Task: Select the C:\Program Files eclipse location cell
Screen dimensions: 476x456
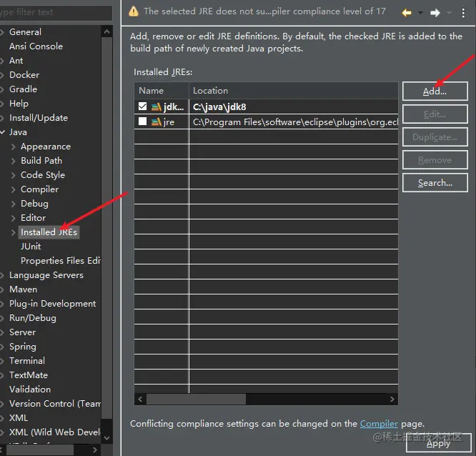Action: pos(294,122)
